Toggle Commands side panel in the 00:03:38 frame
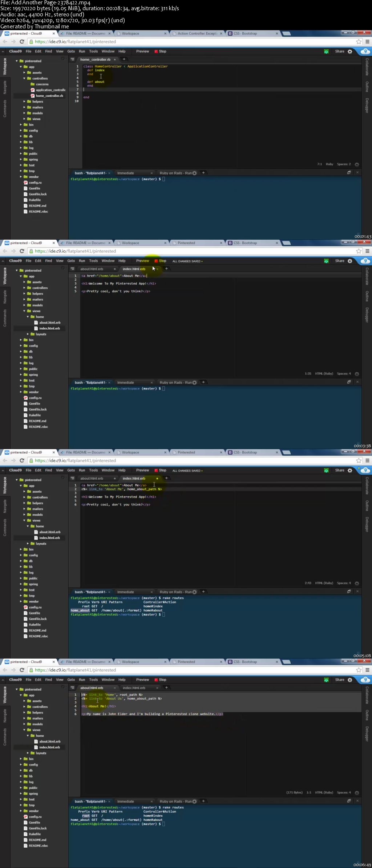372x868 pixels. [x=5, y=318]
